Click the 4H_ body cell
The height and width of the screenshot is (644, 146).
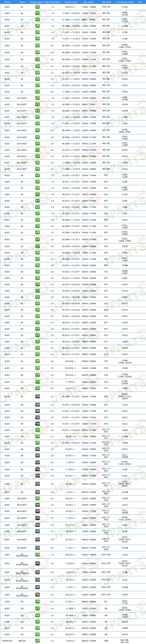(106, 601)
